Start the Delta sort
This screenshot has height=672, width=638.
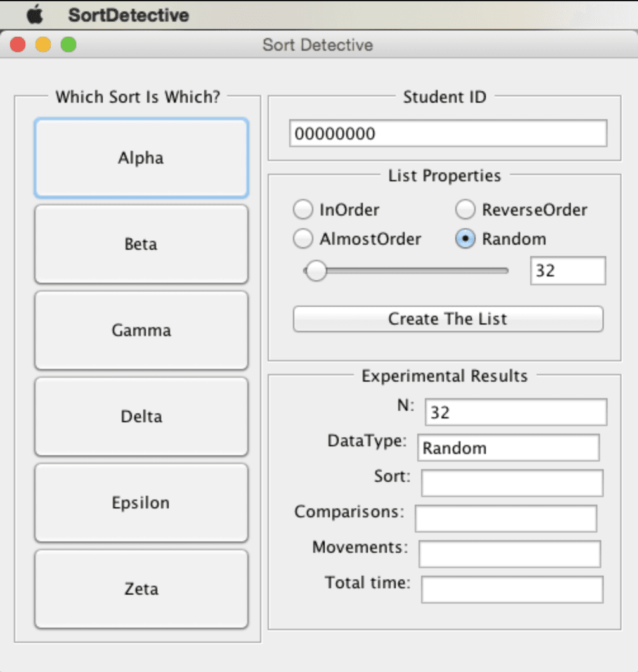click(141, 417)
